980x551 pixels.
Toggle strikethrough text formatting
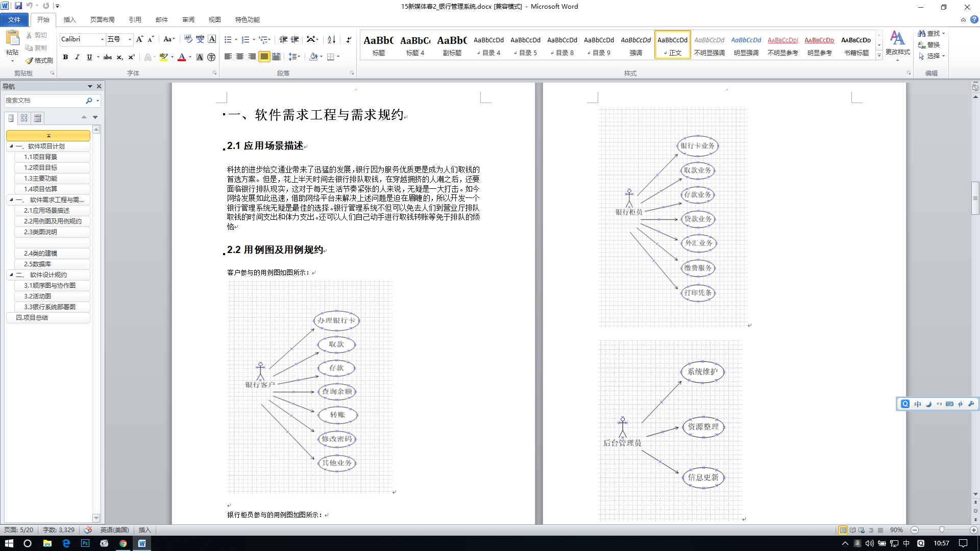coord(108,57)
